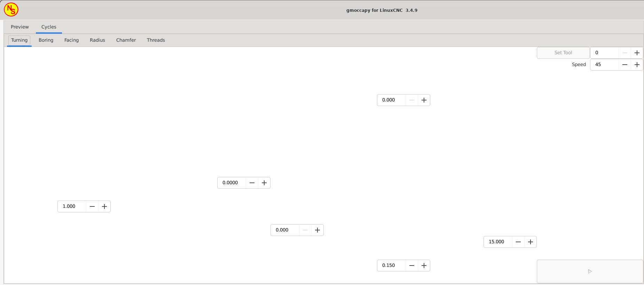Select the Chamfer cycle tab
Screen dimensions: 644x285
[126, 40]
